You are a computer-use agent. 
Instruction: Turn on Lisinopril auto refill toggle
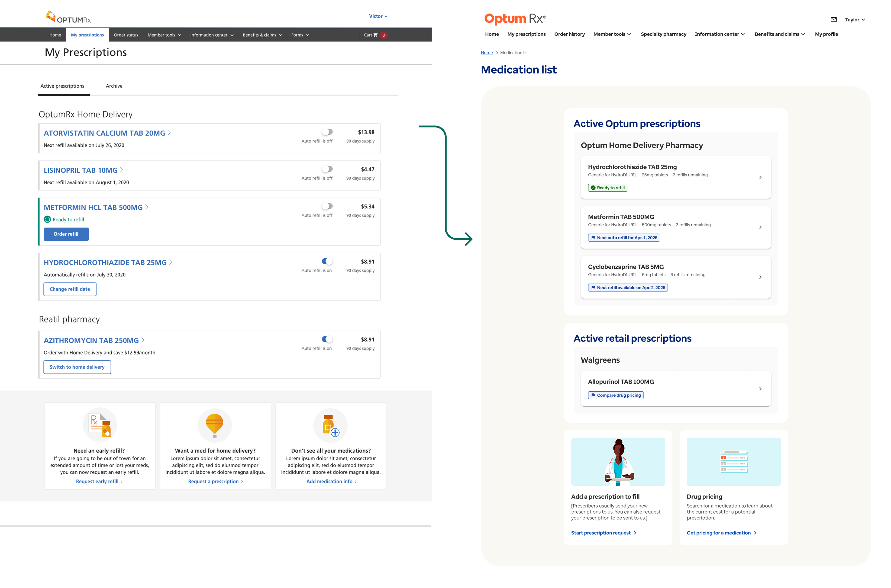tap(327, 169)
